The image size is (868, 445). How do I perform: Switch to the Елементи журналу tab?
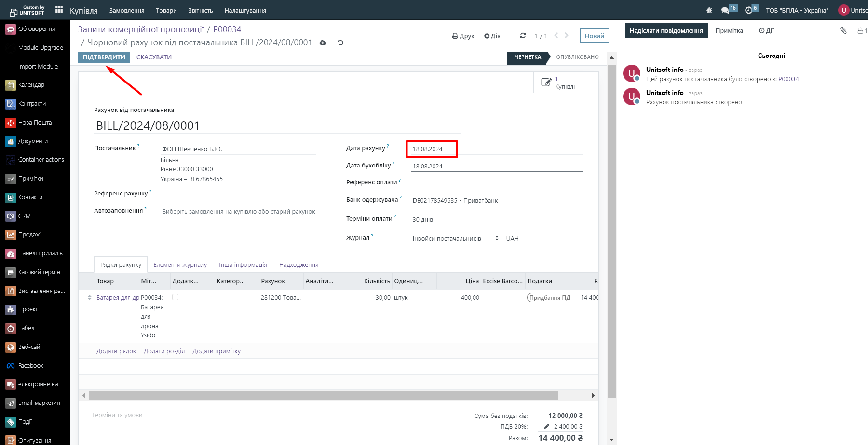tap(180, 265)
